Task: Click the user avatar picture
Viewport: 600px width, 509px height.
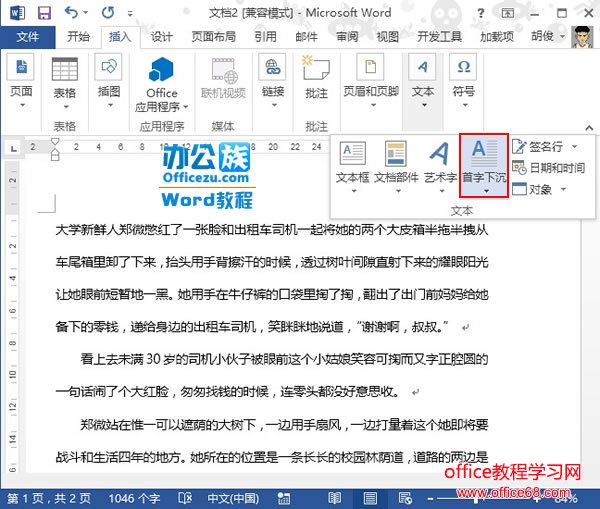Action: (x=582, y=36)
